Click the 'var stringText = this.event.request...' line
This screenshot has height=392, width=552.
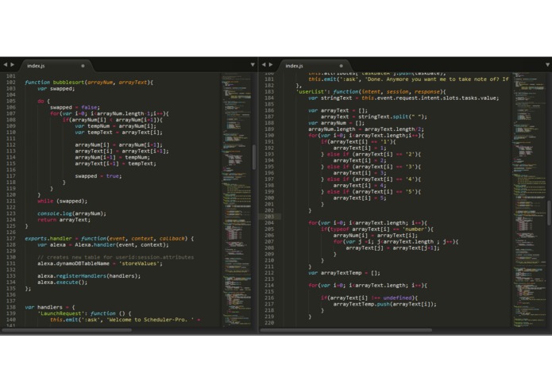pos(403,98)
